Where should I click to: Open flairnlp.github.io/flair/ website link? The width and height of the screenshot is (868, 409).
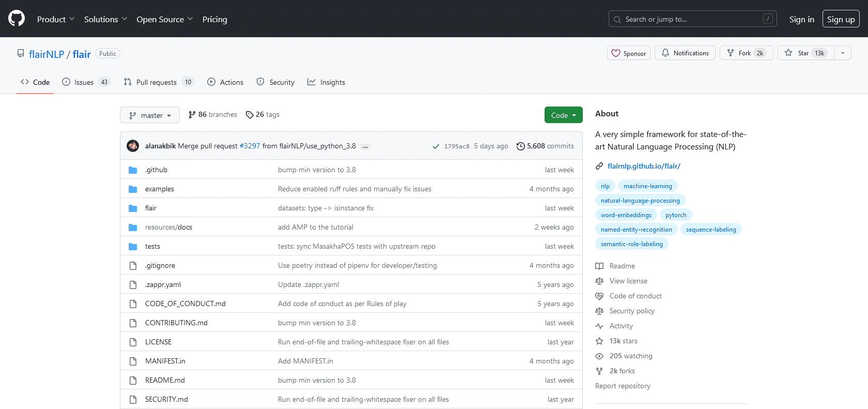644,166
